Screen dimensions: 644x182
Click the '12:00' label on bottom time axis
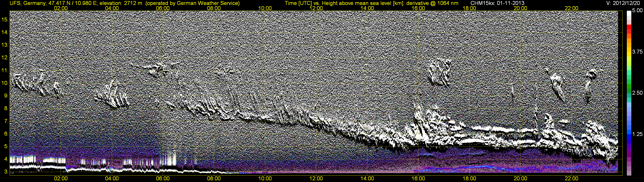(316, 179)
